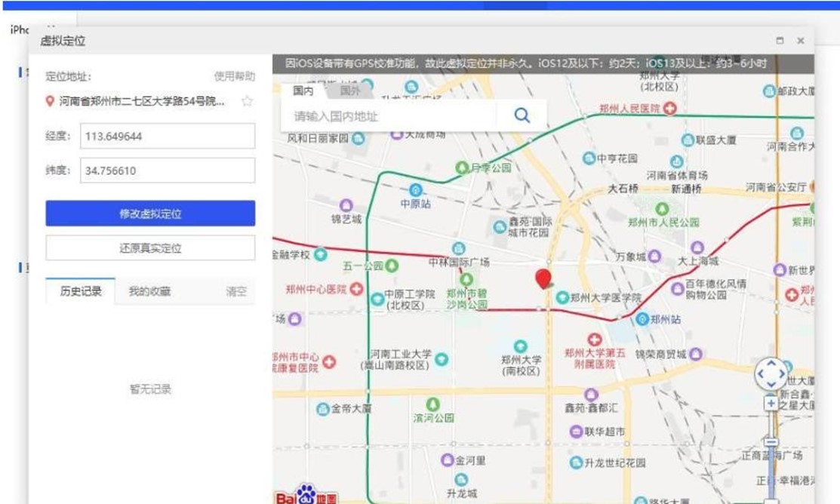Click the map search magnifier icon

tap(522, 115)
